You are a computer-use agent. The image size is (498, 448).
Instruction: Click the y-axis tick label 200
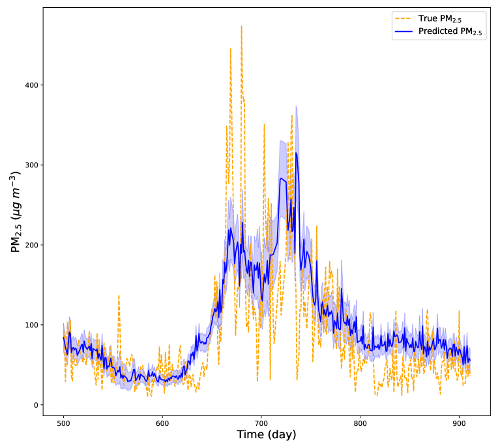(32, 245)
